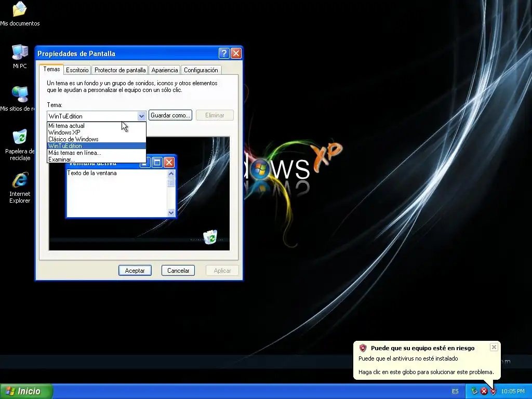This screenshot has height=399, width=532.
Task: Choose Examinar... in theme list
Action: click(x=96, y=159)
